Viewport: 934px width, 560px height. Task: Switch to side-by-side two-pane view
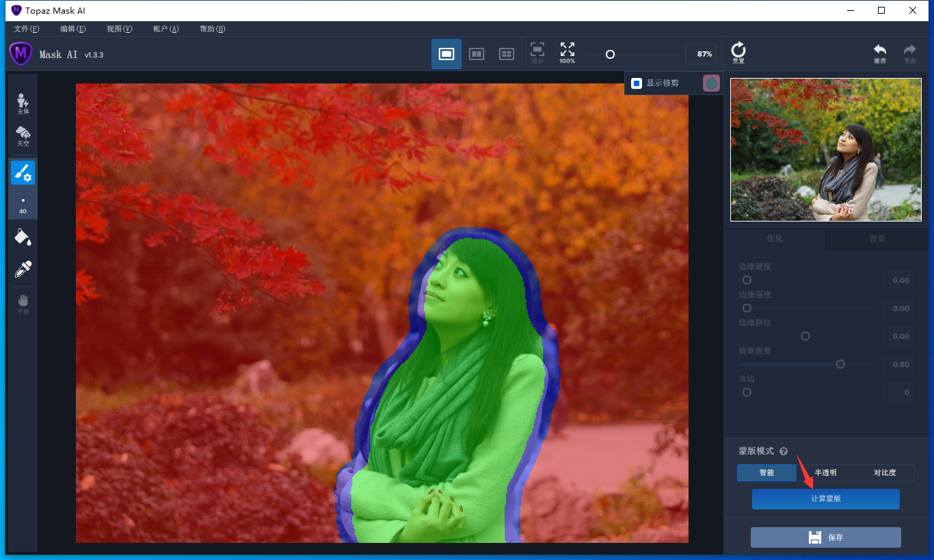[477, 54]
